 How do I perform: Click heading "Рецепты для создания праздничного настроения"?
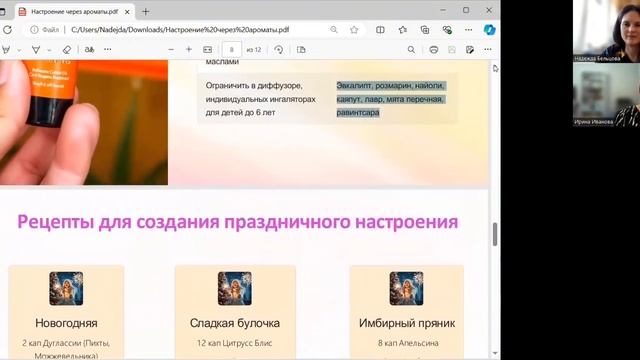(x=238, y=222)
